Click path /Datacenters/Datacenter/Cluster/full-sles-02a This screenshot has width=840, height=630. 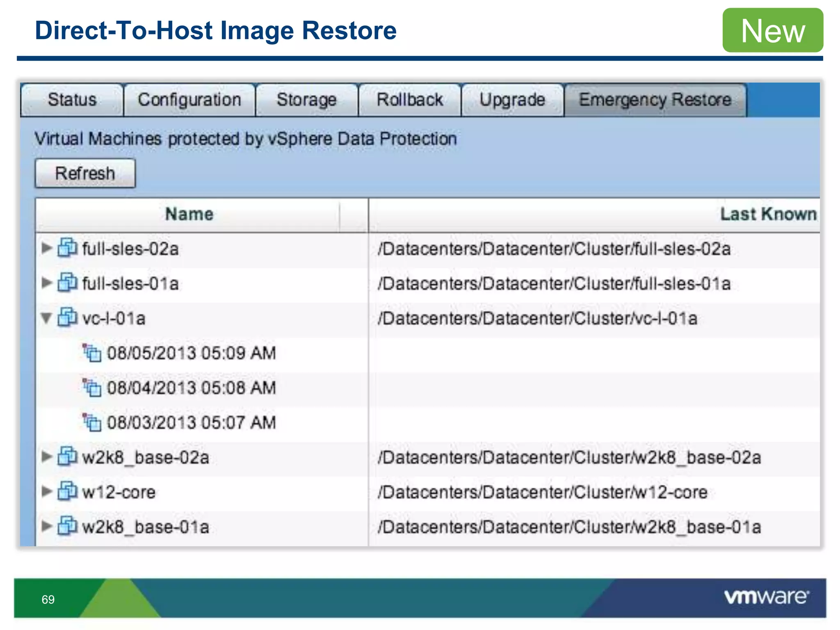554,249
